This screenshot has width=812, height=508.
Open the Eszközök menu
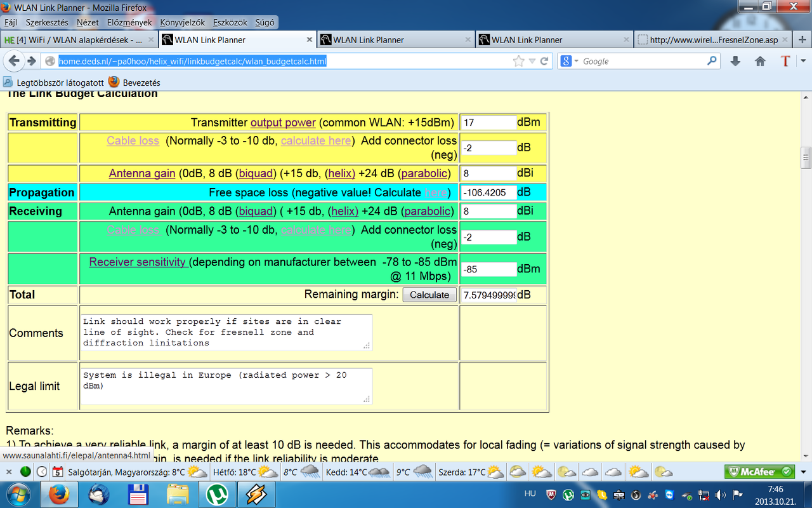pos(230,22)
